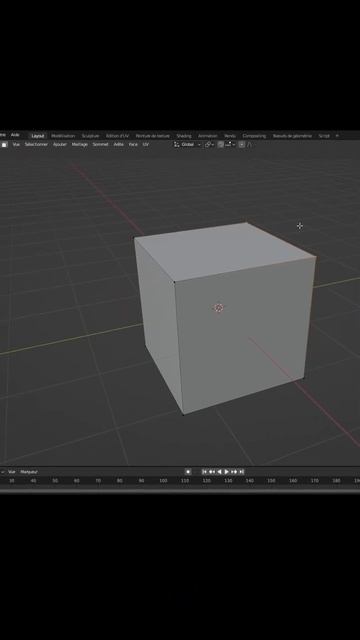Click frame 100 on the timeline ruler
Image resolution: width=360 pixels, height=640 pixels.
coord(163,481)
